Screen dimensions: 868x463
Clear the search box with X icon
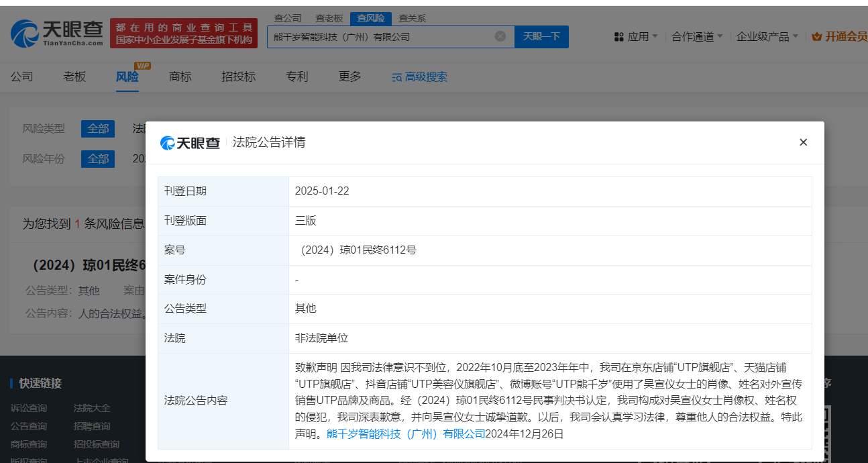point(500,36)
